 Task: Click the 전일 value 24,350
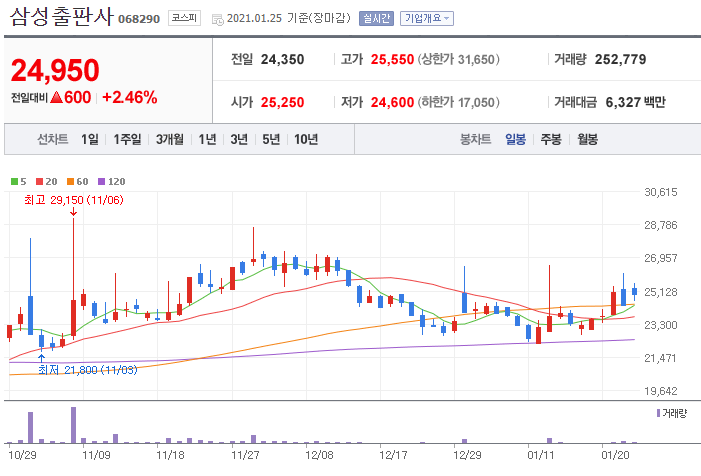point(282,59)
